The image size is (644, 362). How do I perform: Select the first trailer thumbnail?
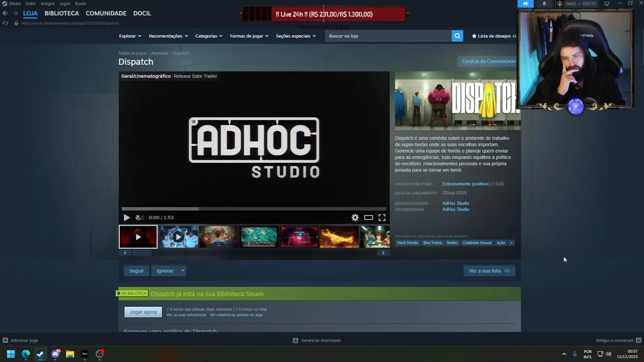tap(138, 237)
